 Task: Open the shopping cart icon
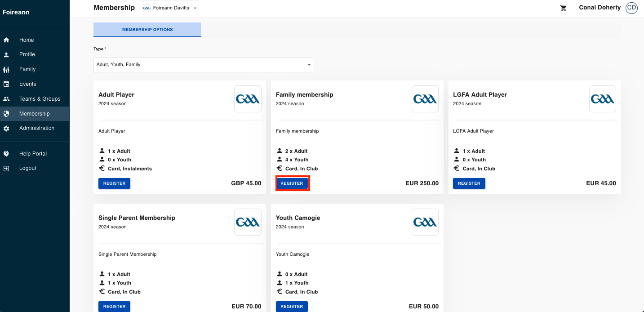563,8
